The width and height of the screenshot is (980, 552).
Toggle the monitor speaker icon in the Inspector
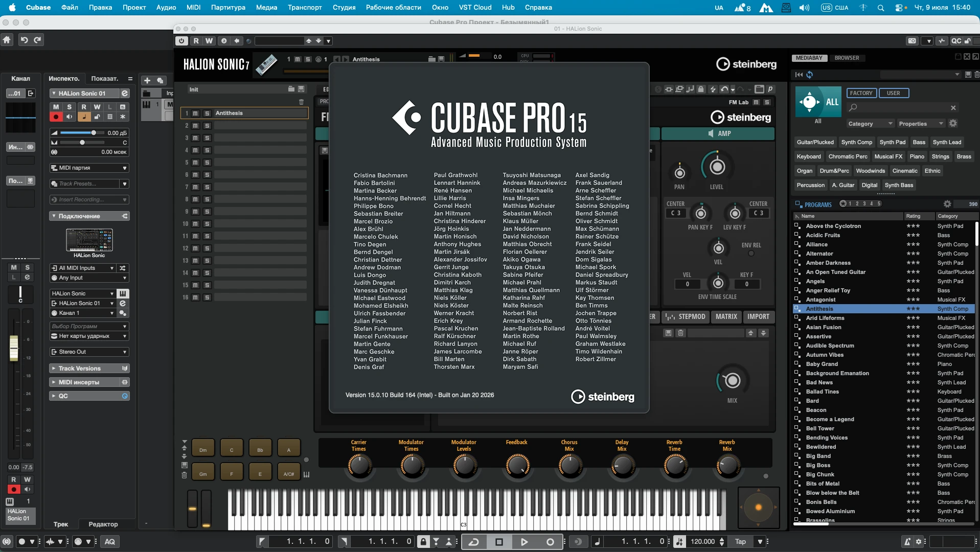70,117
